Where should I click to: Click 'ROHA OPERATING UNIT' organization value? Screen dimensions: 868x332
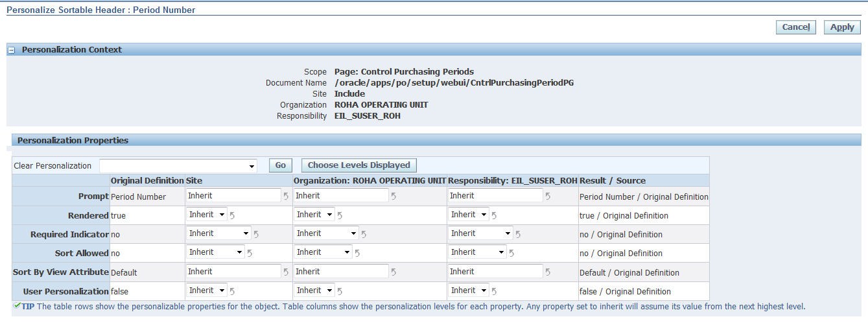click(x=381, y=105)
